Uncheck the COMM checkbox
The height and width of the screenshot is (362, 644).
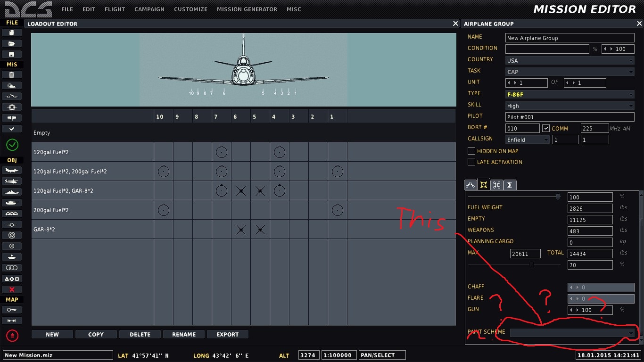coord(546,128)
